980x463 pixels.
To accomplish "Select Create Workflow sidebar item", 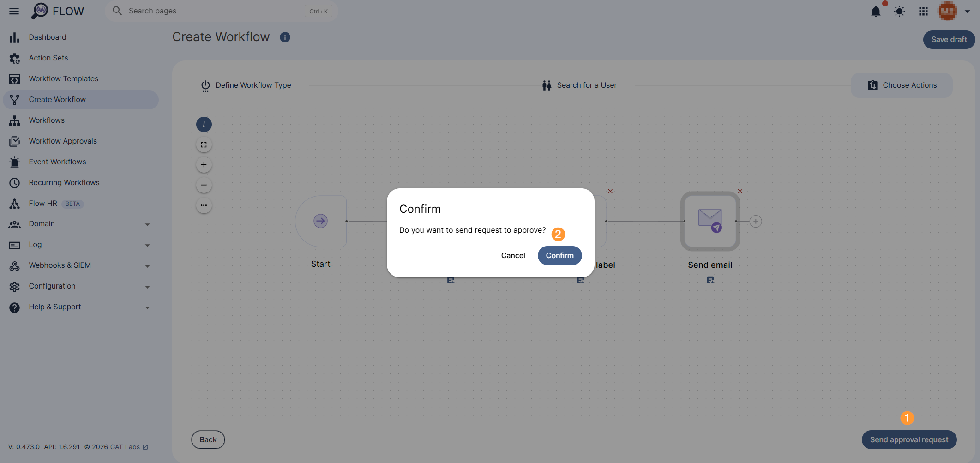I will [x=81, y=100].
